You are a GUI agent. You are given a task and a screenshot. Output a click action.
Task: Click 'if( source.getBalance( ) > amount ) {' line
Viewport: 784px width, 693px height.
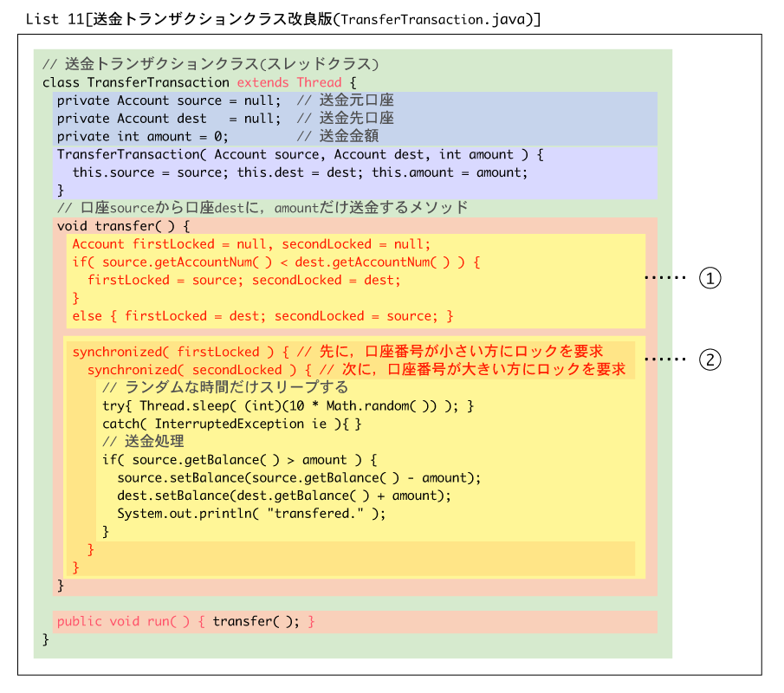tap(239, 459)
